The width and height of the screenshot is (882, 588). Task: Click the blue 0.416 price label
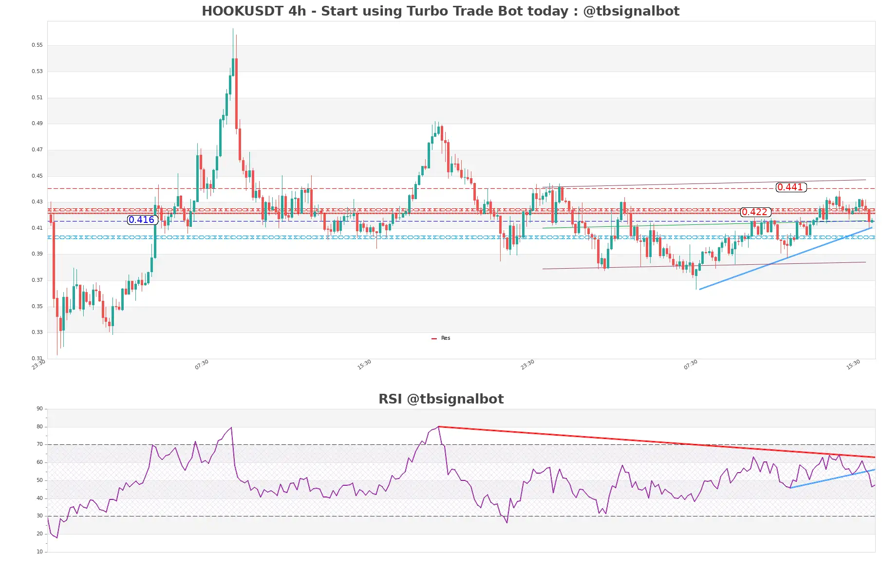[142, 220]
